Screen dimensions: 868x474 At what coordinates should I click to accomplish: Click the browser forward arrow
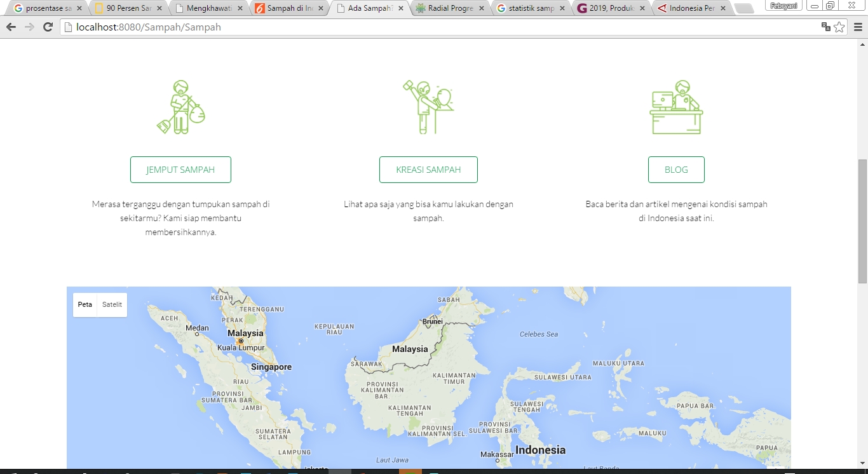[x=29, y=27]
